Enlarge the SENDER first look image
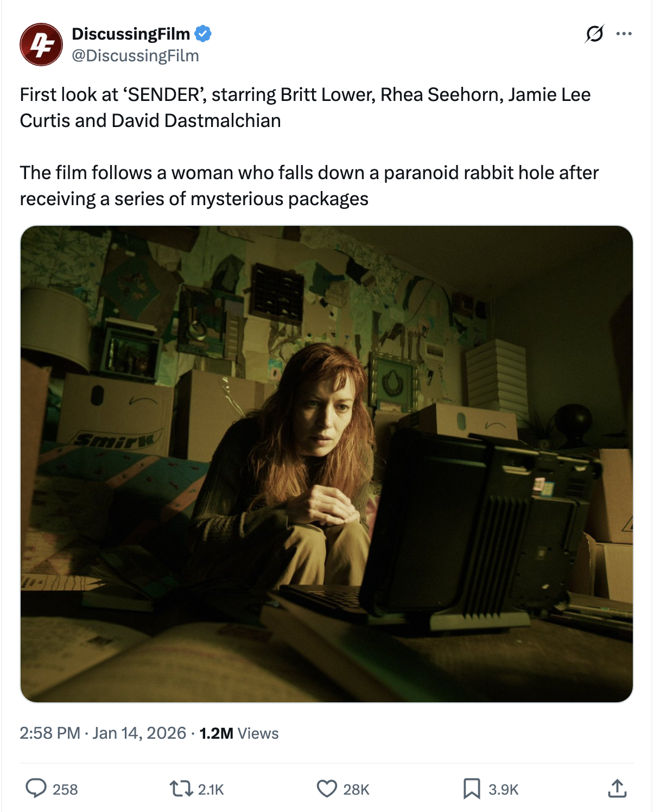The image size is (660, 812). tap(327, 464)
